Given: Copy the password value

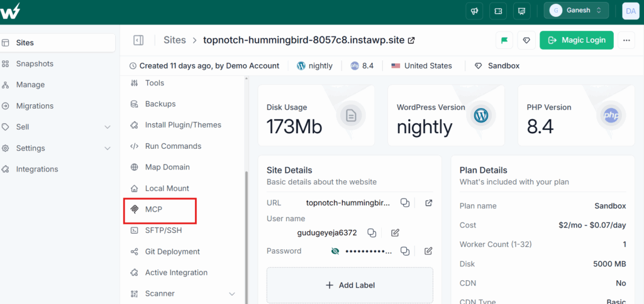Looking at the screenshot, I should pos(405,251).
